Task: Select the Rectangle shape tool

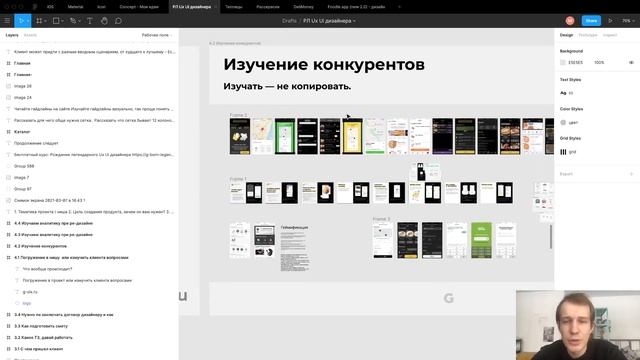Action: click(x=56, y=21)
